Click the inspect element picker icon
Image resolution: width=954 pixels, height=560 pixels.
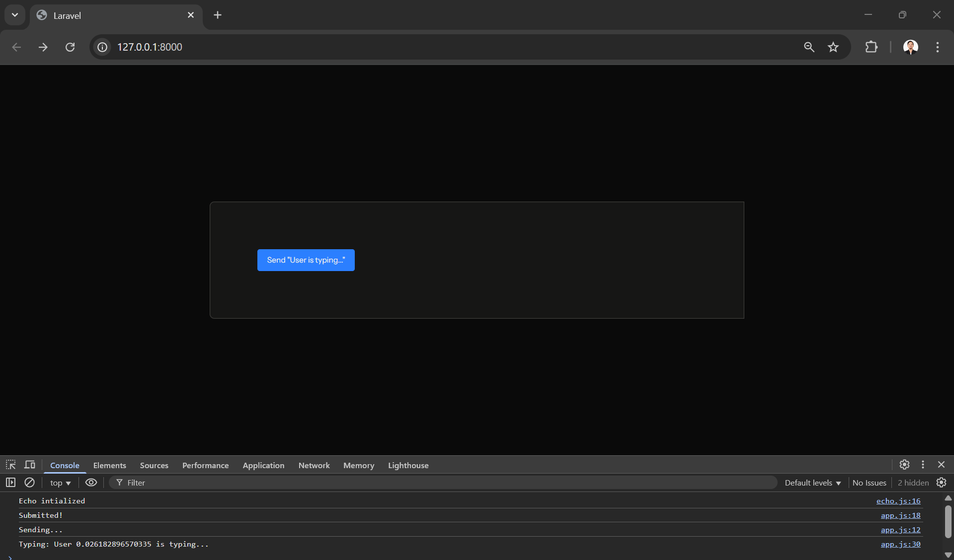10,465
